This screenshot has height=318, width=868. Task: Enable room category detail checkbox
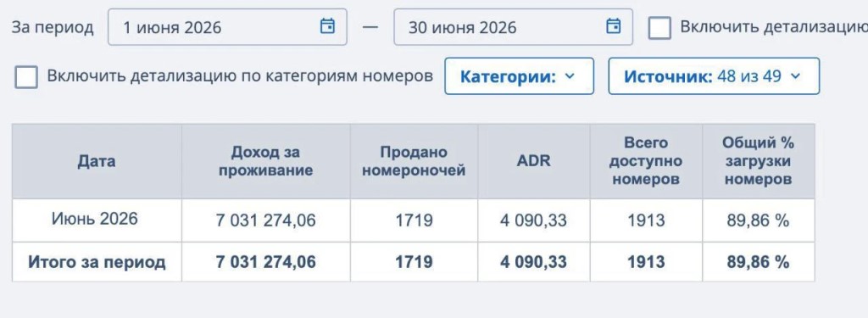[x=26, y=77]
